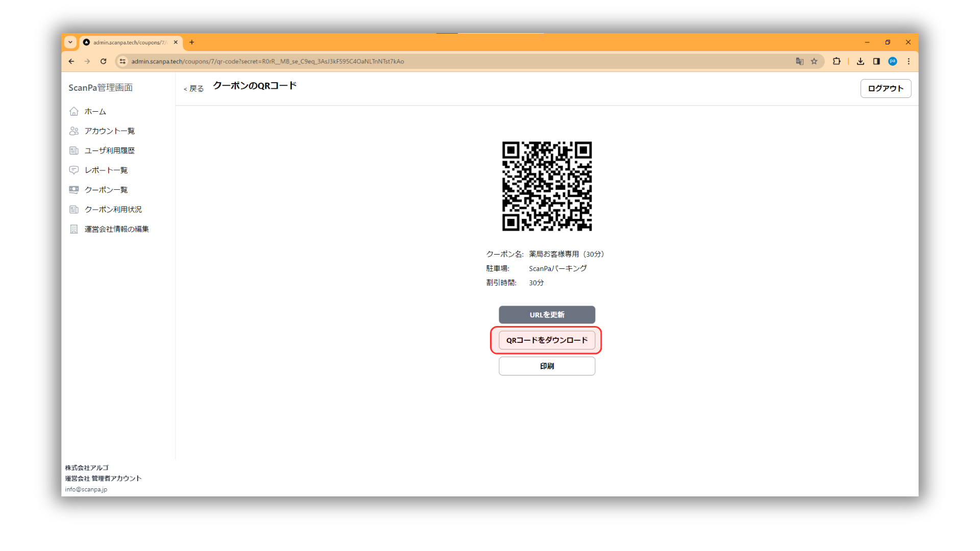Download QR code with QRコードをダウンロード button
The image size is (980, 551).
[547, 340]
